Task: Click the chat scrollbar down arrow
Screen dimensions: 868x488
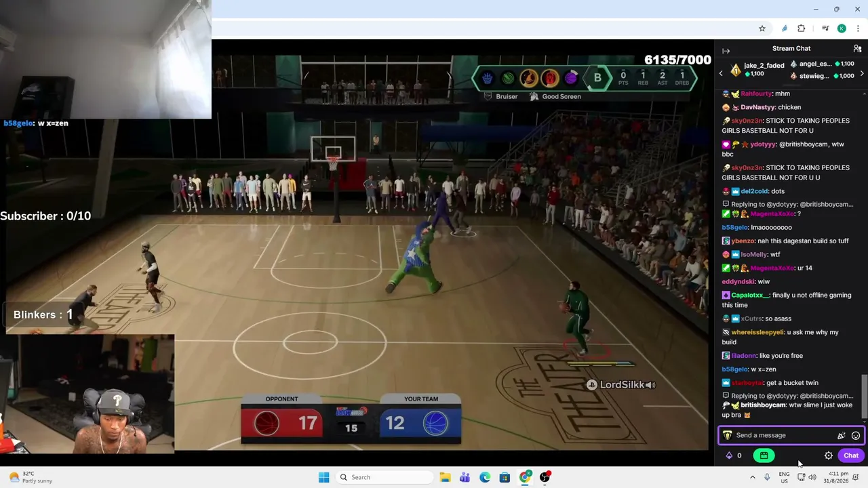Action: click(x=864, y=421)
